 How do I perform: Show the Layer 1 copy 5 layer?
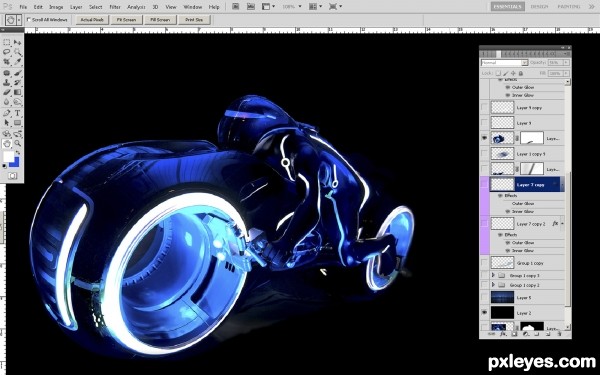tap(484, 154)
